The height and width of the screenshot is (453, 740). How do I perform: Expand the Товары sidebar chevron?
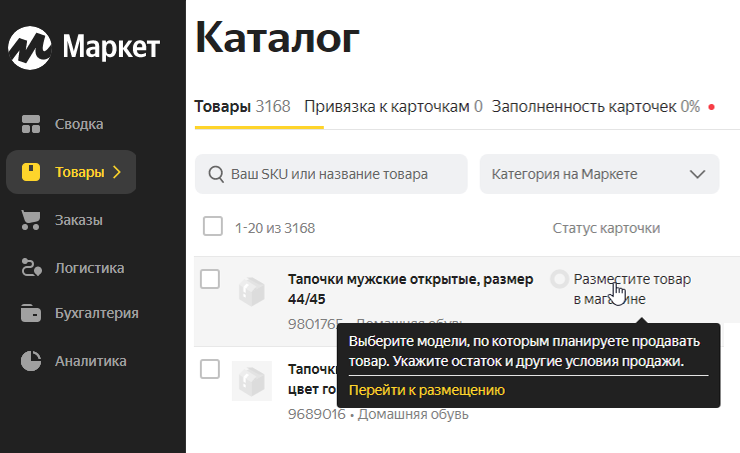pyautogui.click(x=117, y=172)
